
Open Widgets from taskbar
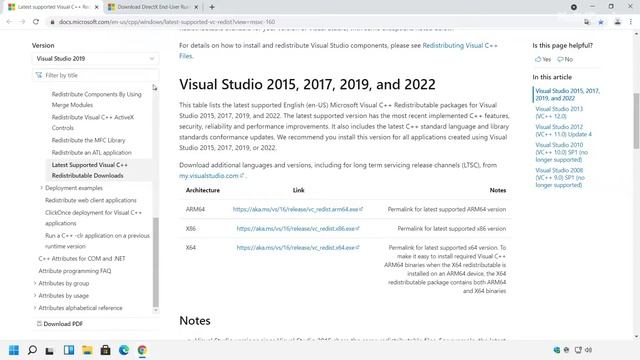69,350
